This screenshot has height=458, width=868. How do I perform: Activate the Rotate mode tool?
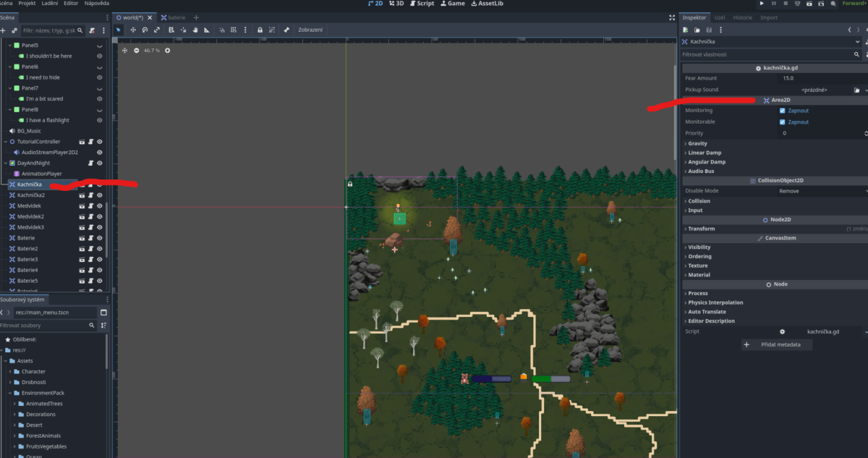(x=145, y=30)
